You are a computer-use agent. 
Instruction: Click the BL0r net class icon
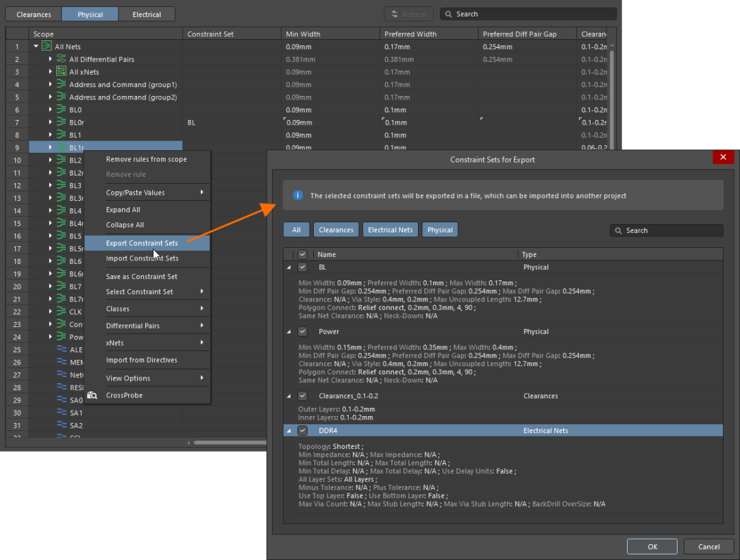61,122
